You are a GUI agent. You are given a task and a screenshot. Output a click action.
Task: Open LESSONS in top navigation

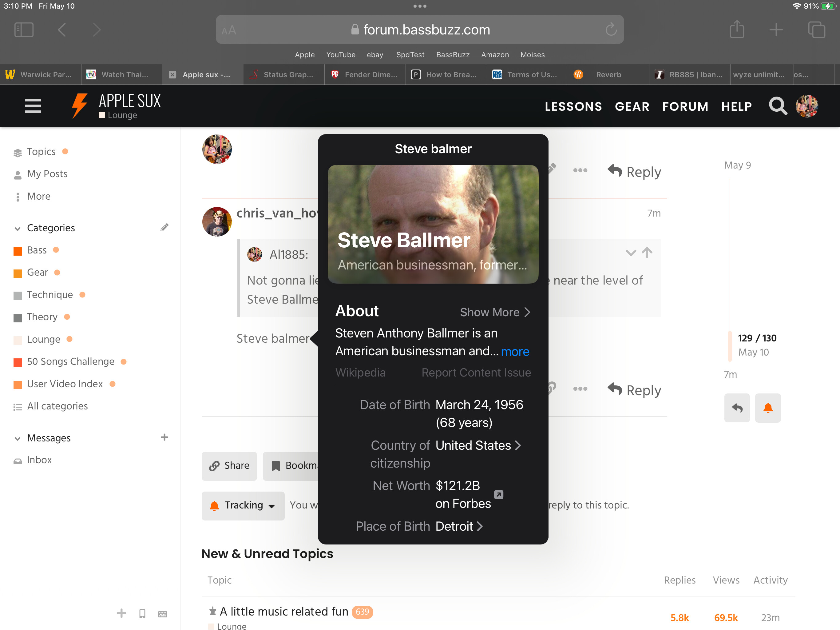point(573,106)
